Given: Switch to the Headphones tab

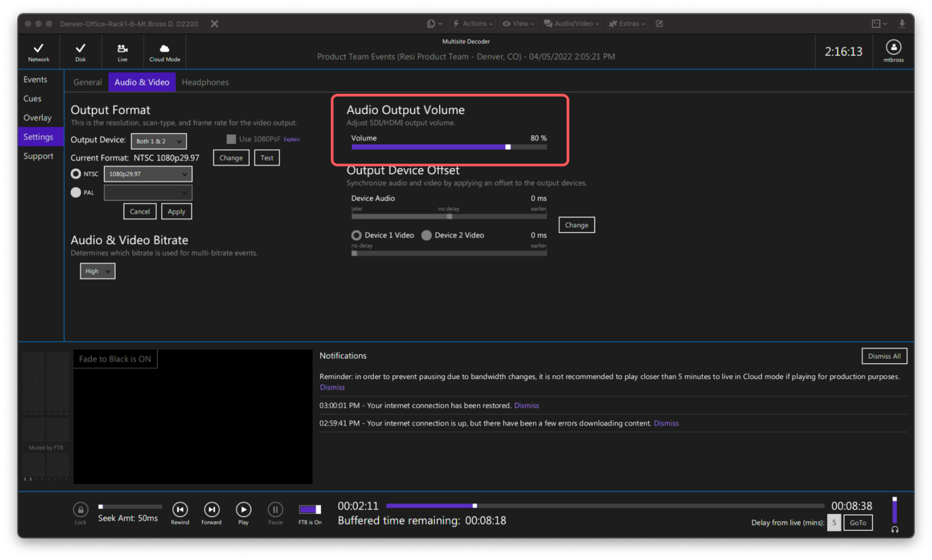Looking at the screenshot, I should pos(205,82).
